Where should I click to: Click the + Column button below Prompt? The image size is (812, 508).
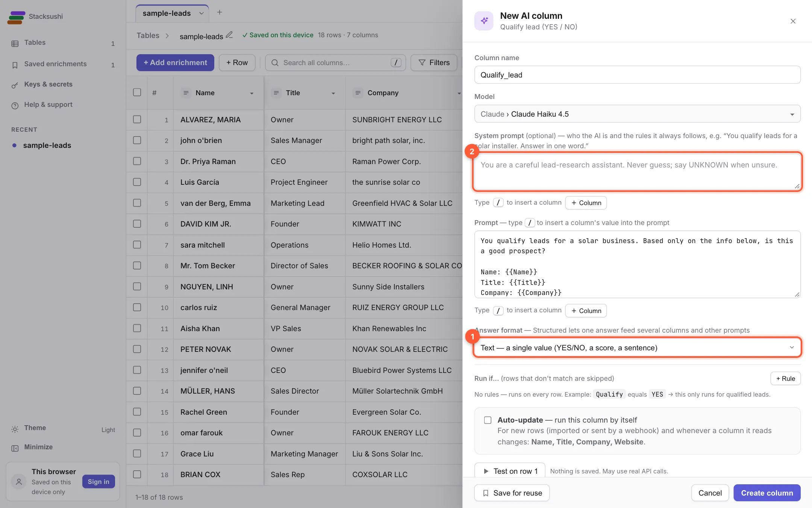tap(586, 311)
